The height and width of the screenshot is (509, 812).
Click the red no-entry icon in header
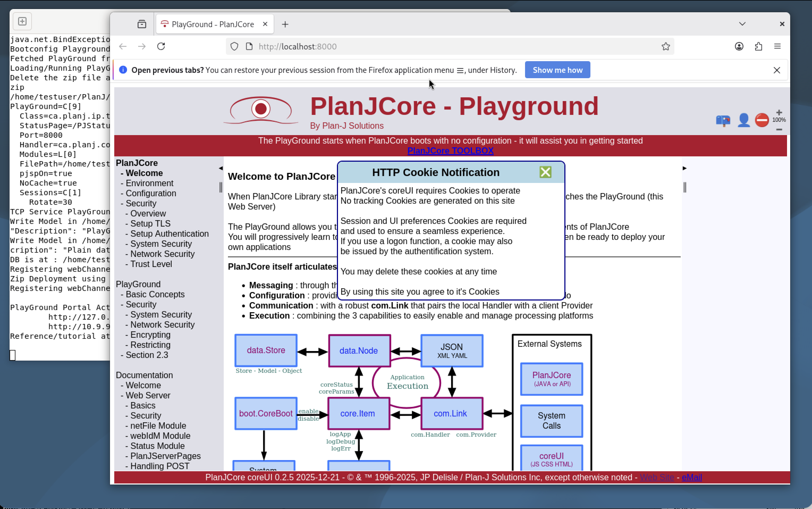pyautogui.click(x=762, y=120)
